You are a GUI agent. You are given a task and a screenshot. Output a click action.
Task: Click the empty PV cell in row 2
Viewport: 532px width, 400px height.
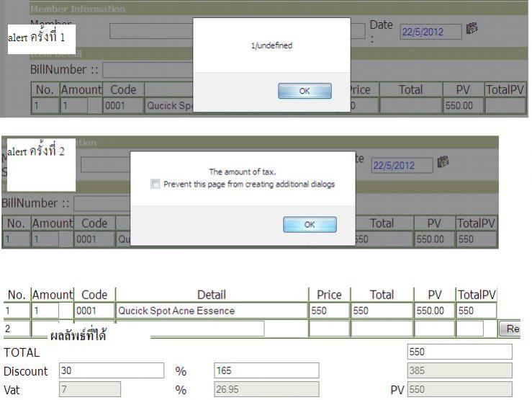tap(434, 329)
